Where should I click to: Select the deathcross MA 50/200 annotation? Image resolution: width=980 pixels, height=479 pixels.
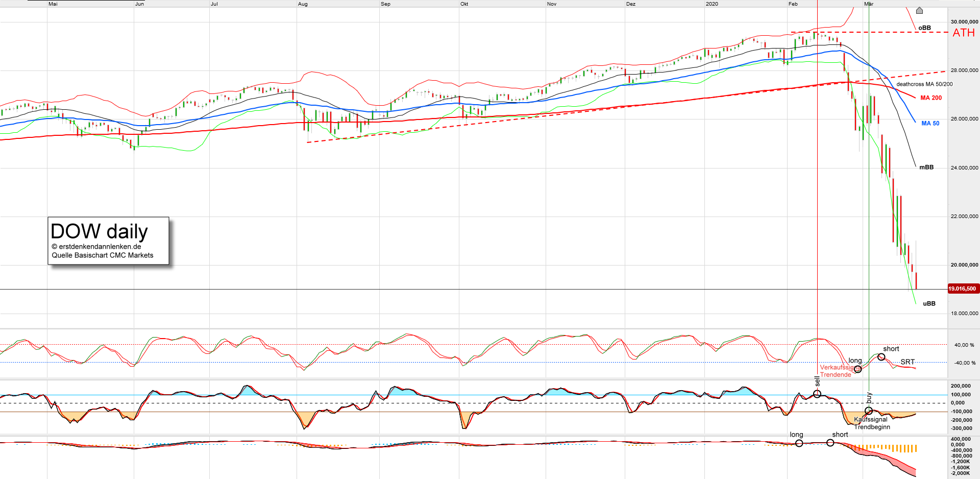point(924,84)
